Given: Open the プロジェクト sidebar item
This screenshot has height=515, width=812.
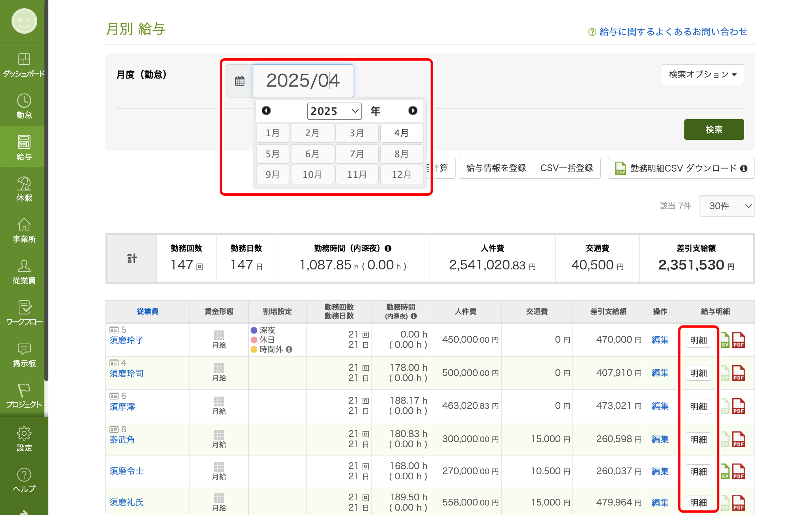Looking at the screenshot, I should click(24, 396).
